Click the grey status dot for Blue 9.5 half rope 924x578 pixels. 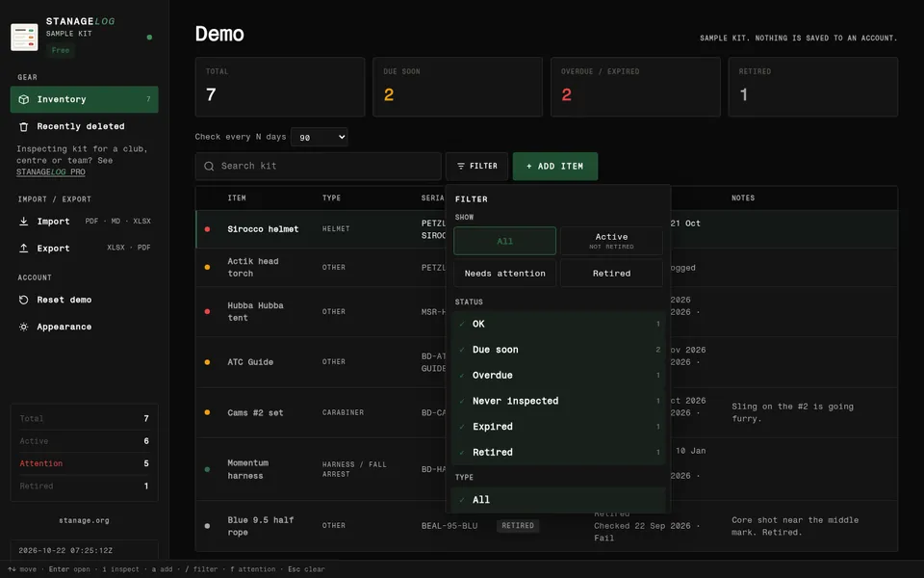click(208, 526)
